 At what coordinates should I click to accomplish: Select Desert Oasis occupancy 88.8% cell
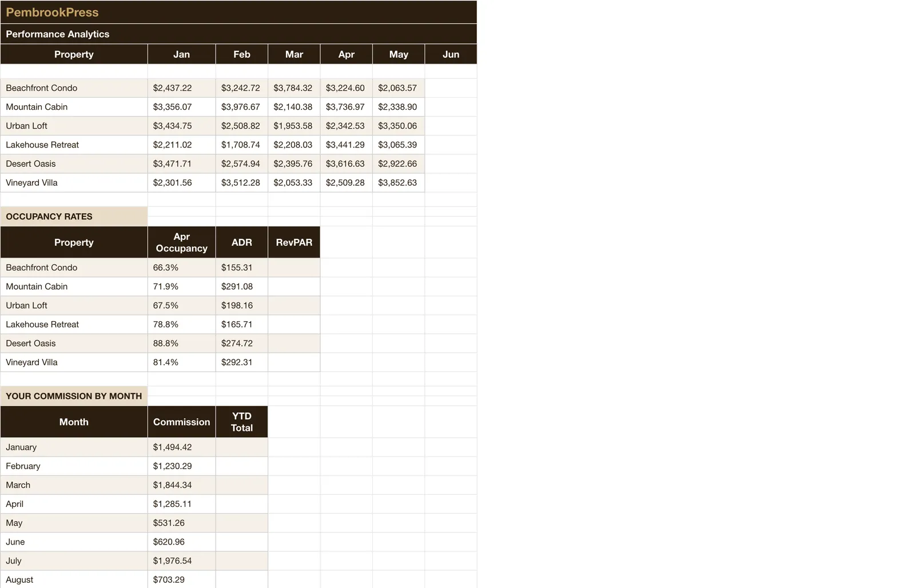click(x=181, y=343)
